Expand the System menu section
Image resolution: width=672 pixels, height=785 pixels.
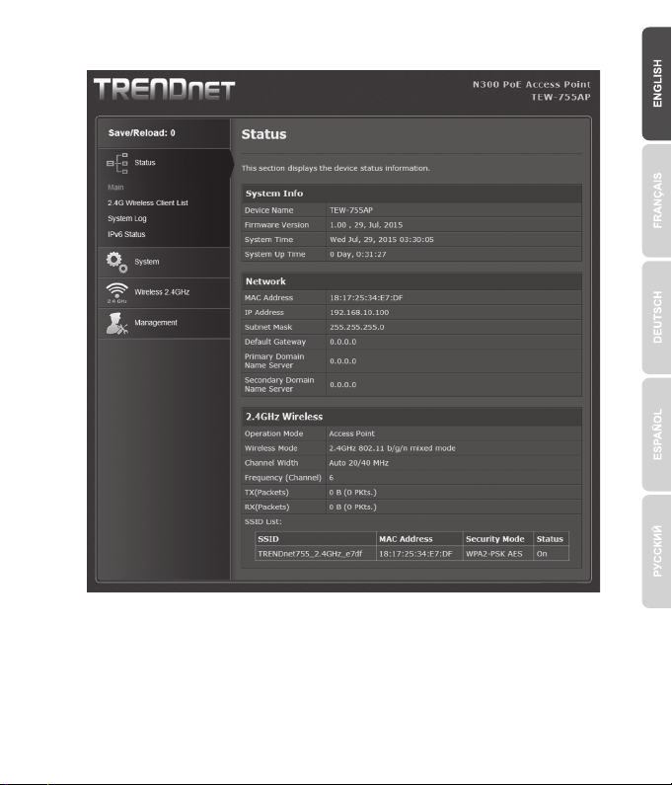click(147, 262)
